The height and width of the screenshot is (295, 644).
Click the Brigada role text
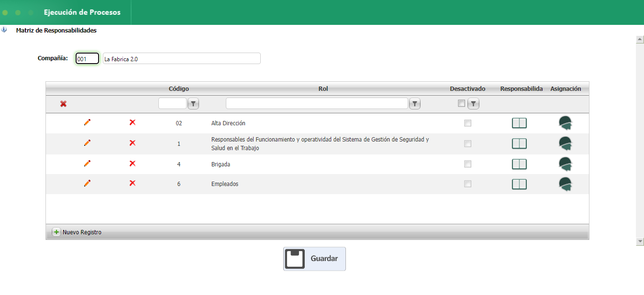click(x=221, y=164)
